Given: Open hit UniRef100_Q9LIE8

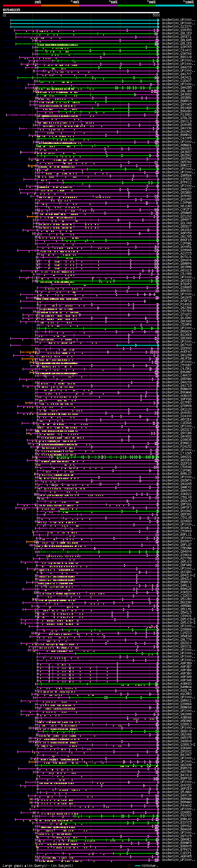Looking at the screenshot, I should [x=177, y=43].
